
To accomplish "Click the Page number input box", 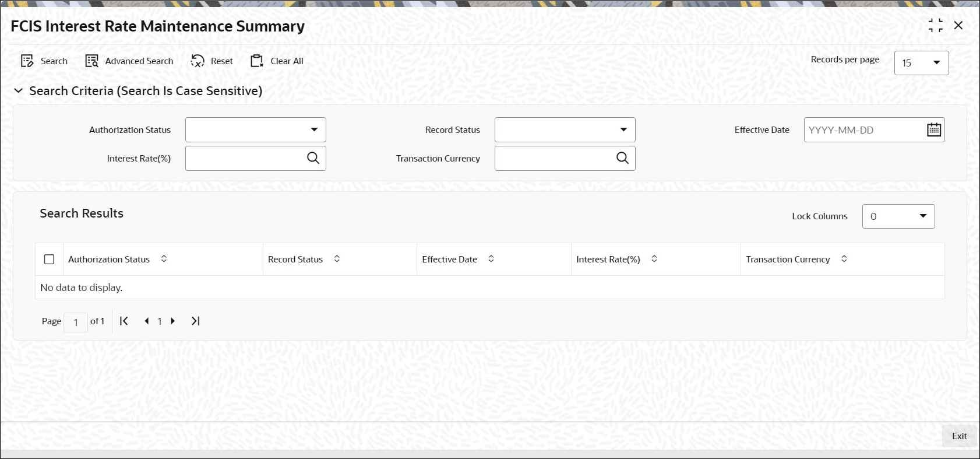I will (76, 322).
